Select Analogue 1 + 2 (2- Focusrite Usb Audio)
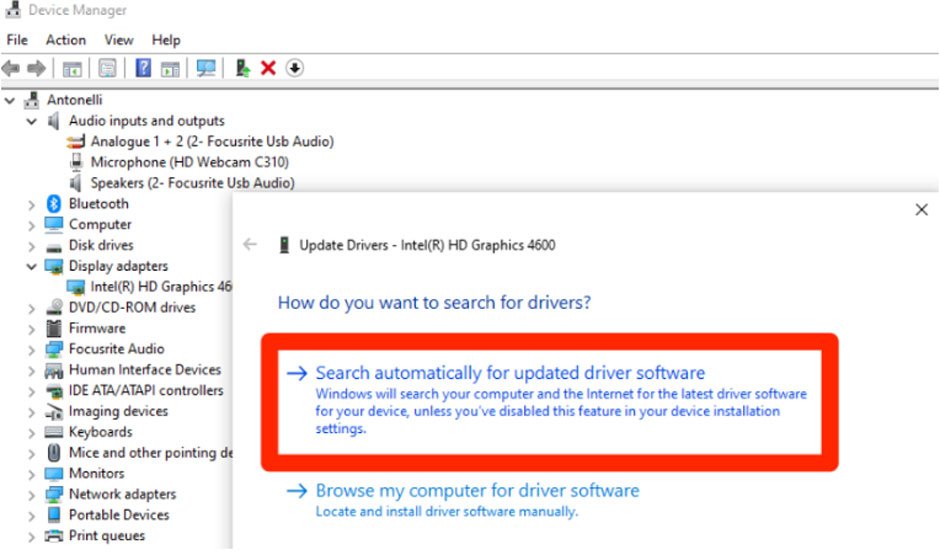 (x=212, y=141)
